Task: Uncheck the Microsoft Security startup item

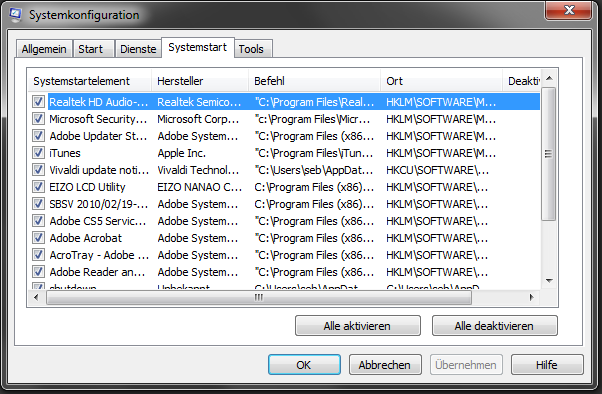Action: 38,119
